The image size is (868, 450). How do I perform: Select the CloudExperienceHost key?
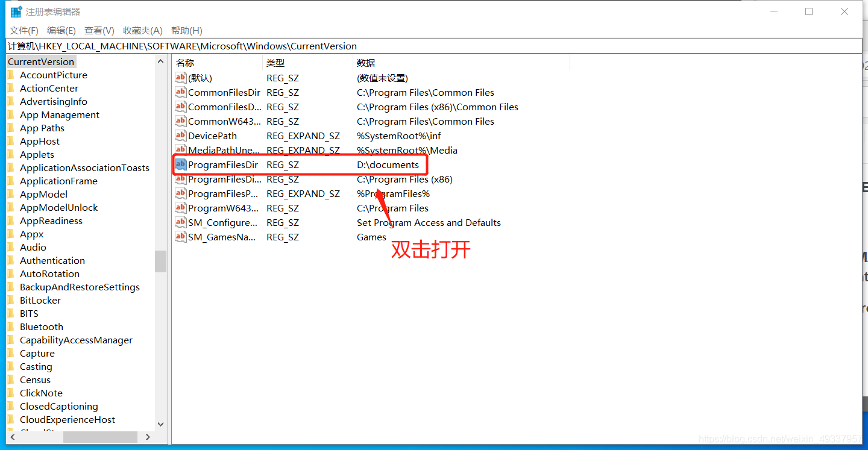[68, 420]
